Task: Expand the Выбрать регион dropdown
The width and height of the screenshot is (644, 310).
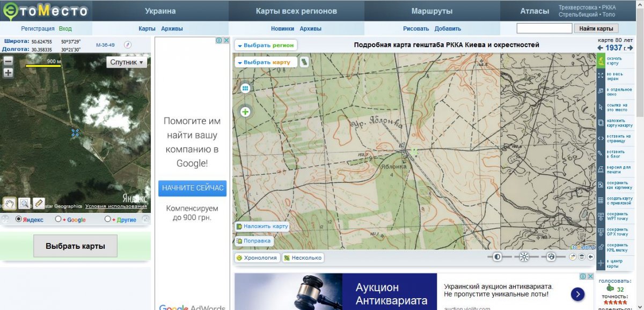Action: tap(266, 46)
